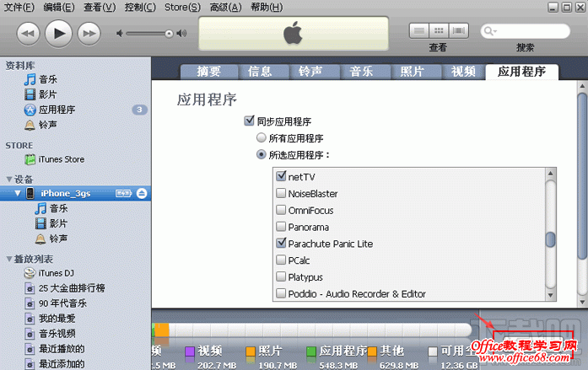Image resolution: width=588 pixels, height=370 pixels.
Task: Click the 视频 purple capacity legend swatch
Action: coord(190,351)
